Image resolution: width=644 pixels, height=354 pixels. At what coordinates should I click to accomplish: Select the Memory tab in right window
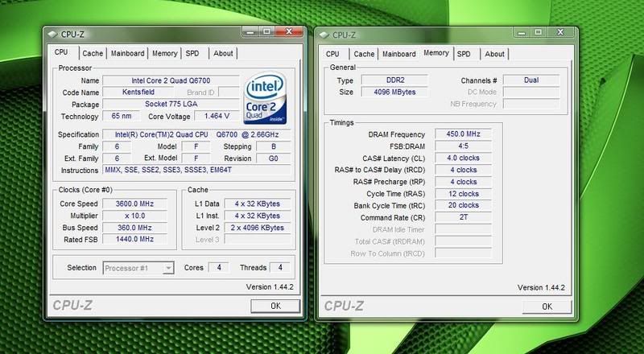point(436,52)
